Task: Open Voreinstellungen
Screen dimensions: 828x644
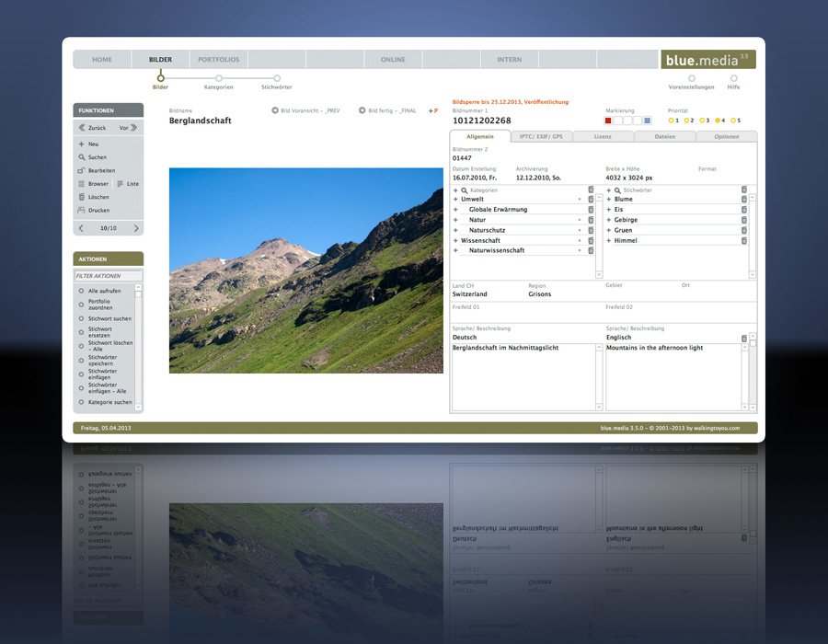Action: coord(691,83)
